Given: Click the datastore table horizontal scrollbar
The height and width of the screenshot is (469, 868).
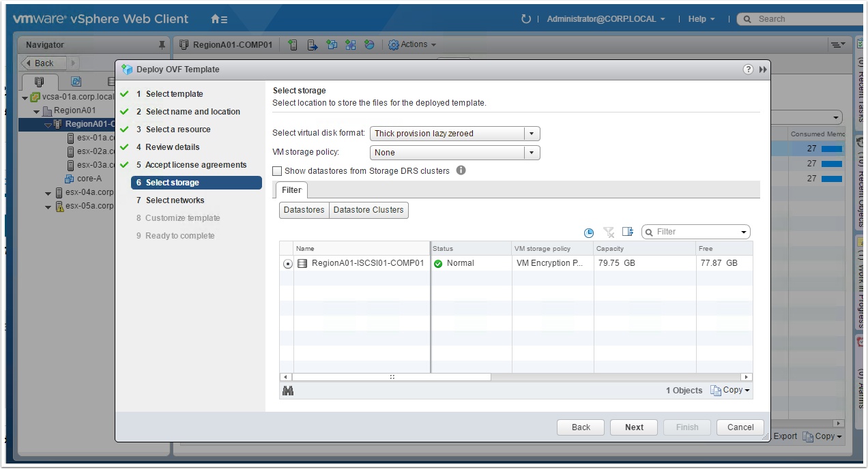Looking at the screenshot, I should (x=392, y=377).
